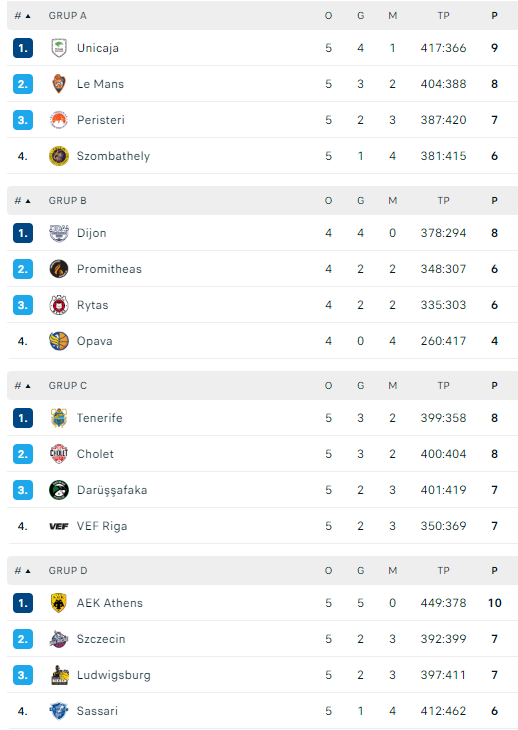Screen dimensions: 518x730
Task: Click the Unicaja team logo
Action: tap(59, 48)
